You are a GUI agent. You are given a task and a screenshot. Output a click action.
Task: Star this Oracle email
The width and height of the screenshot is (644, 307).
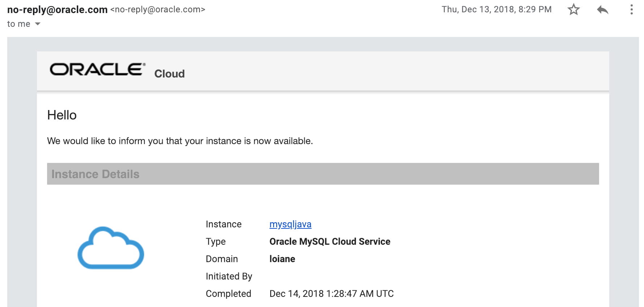coord(573,9)
